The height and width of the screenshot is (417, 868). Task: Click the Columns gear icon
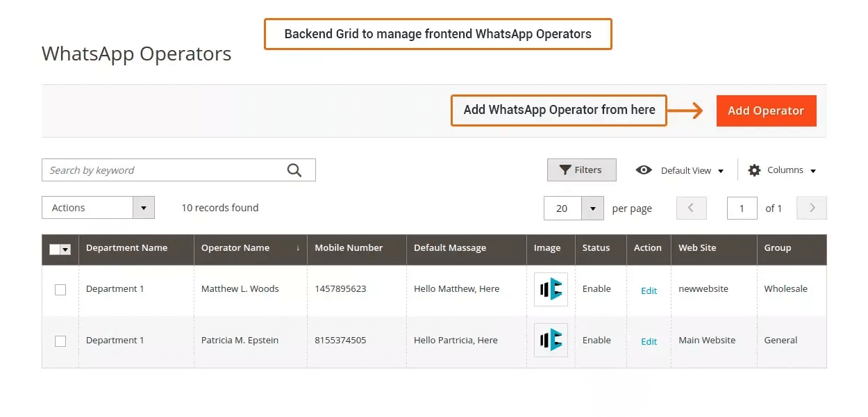(x=754, y=170)
